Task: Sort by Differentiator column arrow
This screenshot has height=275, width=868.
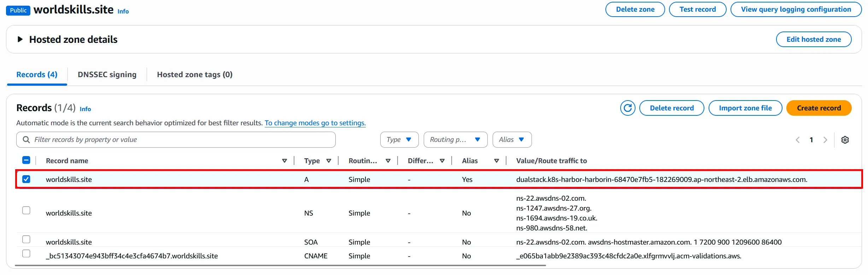Action: [x=442, y=161]
